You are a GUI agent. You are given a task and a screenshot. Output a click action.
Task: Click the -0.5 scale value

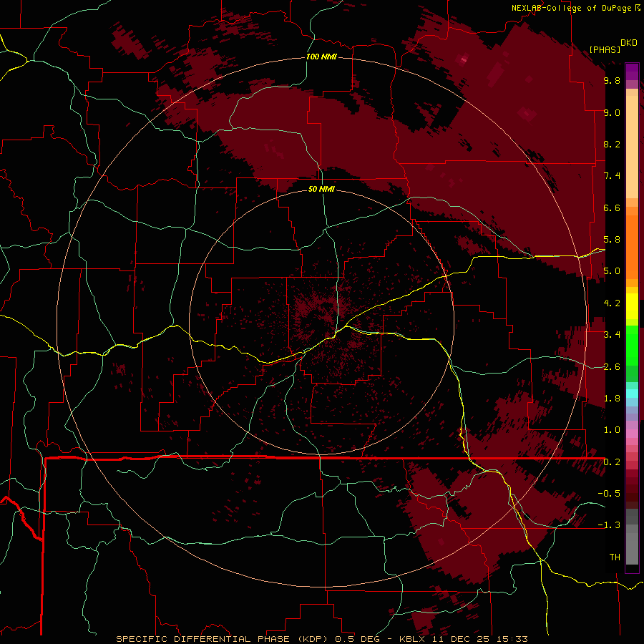point(609,494)
